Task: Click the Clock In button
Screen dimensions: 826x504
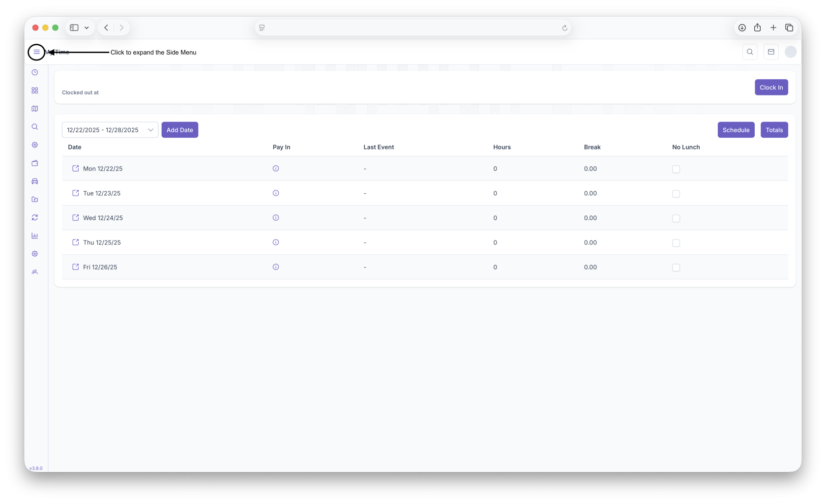Action: click(x=771, y=88)
